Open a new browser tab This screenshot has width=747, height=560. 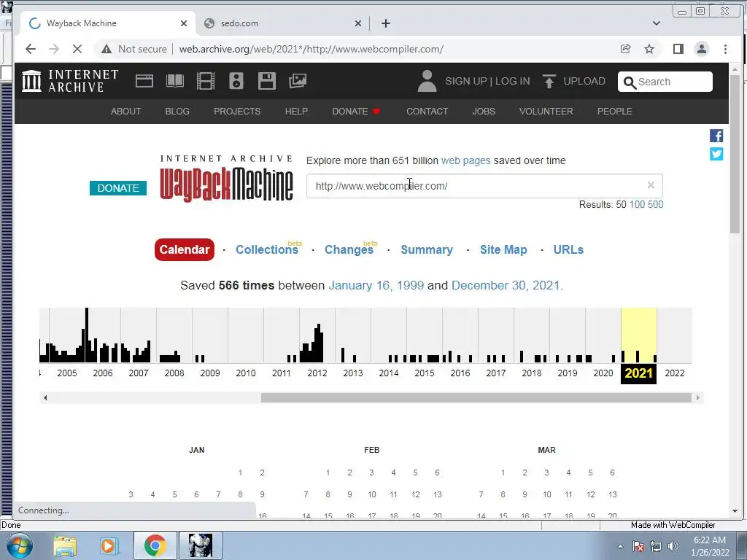[386, 23]
